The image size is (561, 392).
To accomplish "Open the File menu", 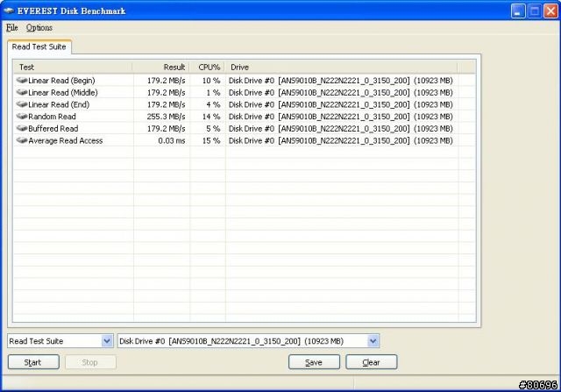I will 11,27.
